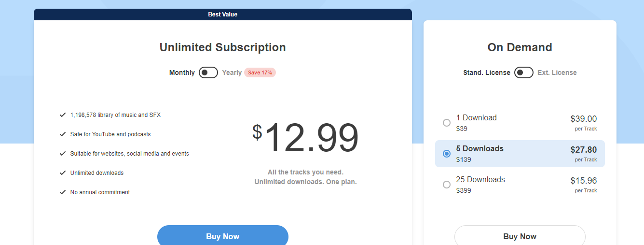Click checkmark beside library of music and SFX
The width and height of the screenshot is (644, 245).
coord(62,115)
